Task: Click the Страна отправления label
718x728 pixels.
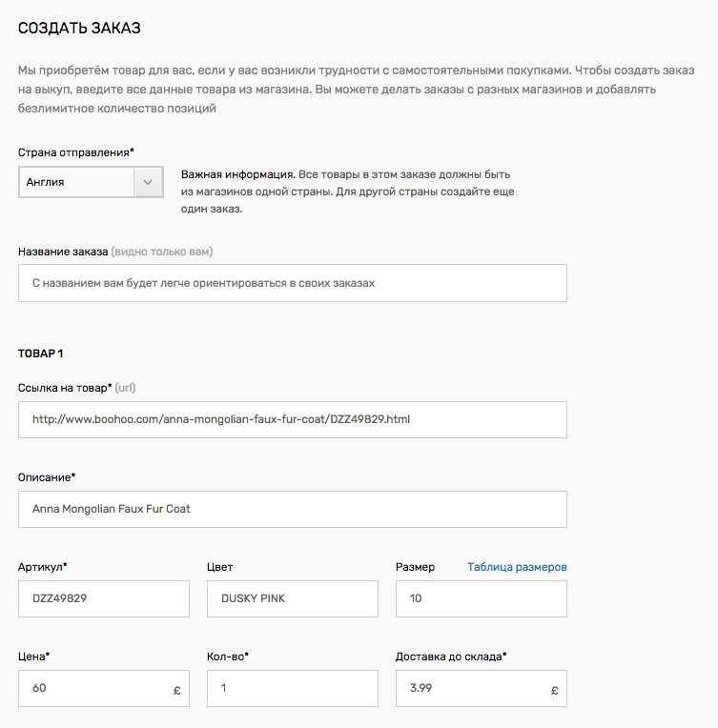Action: click(75, 152)
